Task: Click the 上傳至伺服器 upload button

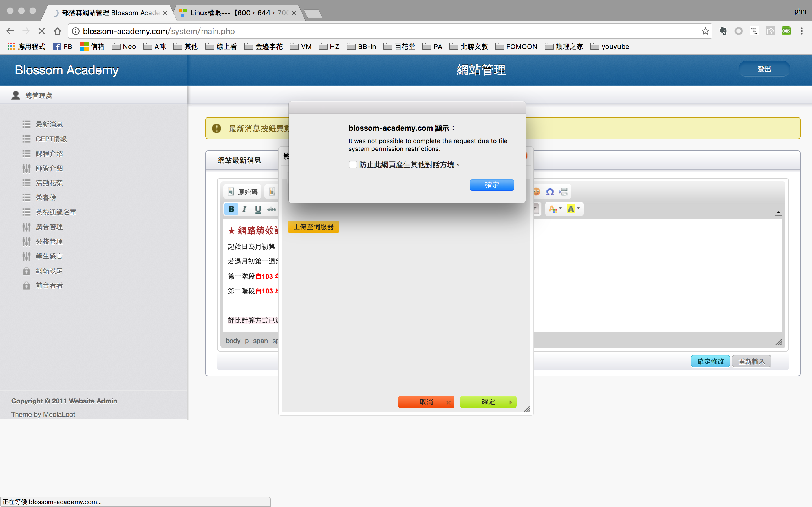Action: point(314,227)
